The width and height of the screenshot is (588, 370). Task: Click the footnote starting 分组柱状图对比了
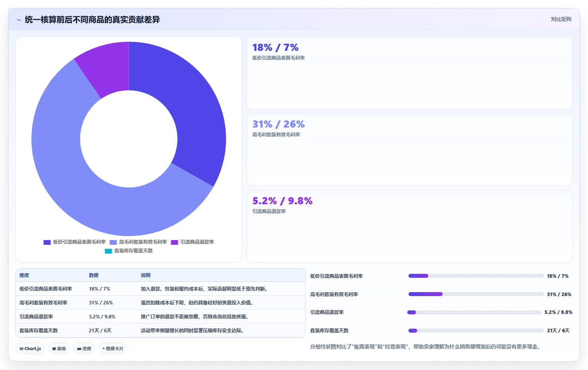[425, 347]
